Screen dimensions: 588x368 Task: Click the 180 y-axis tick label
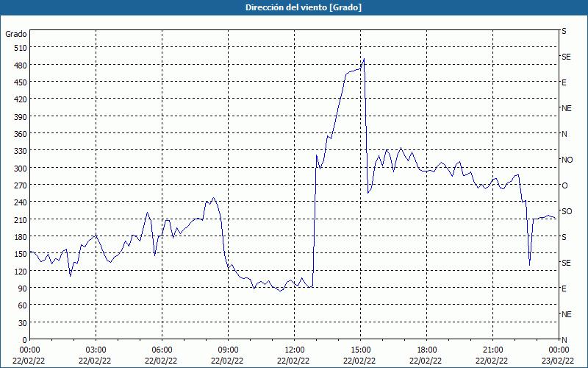[21, 237]
